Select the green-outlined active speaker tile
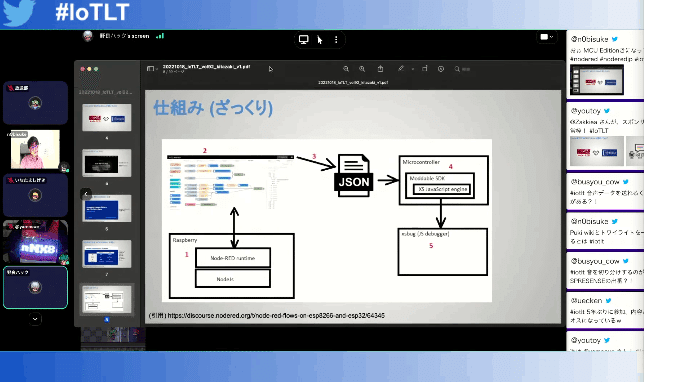The image size is (686, 382). (35, 287)
